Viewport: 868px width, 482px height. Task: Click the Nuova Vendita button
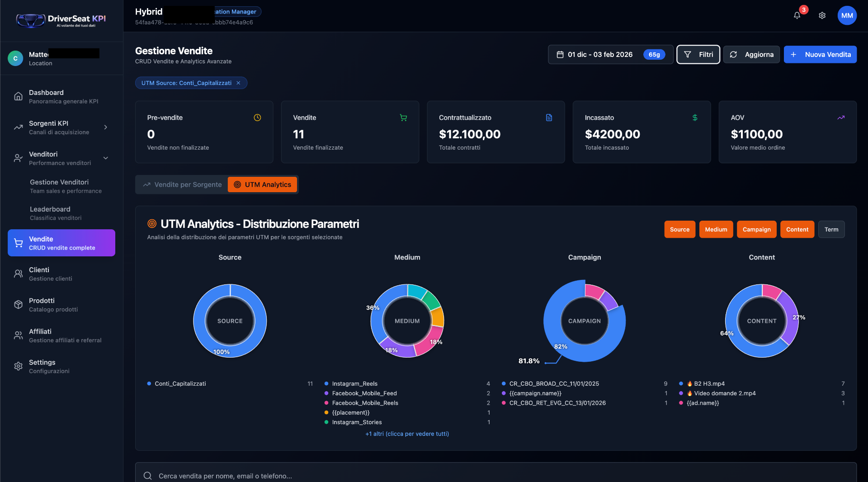820,54
